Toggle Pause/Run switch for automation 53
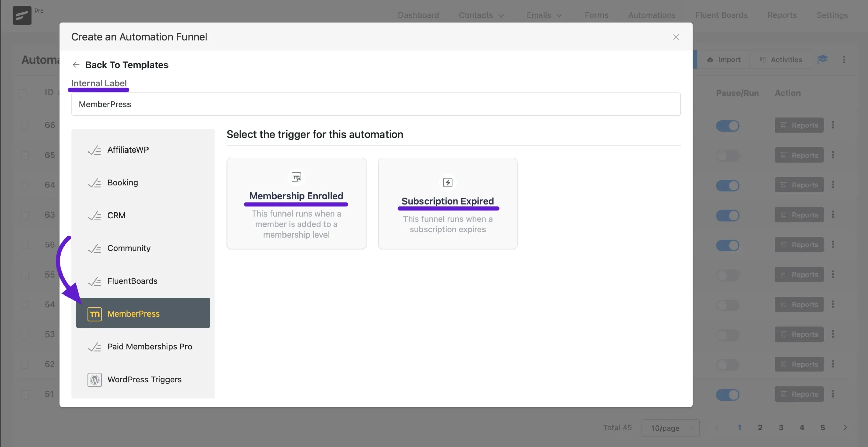868x447 pixels. tap(728, 335)
